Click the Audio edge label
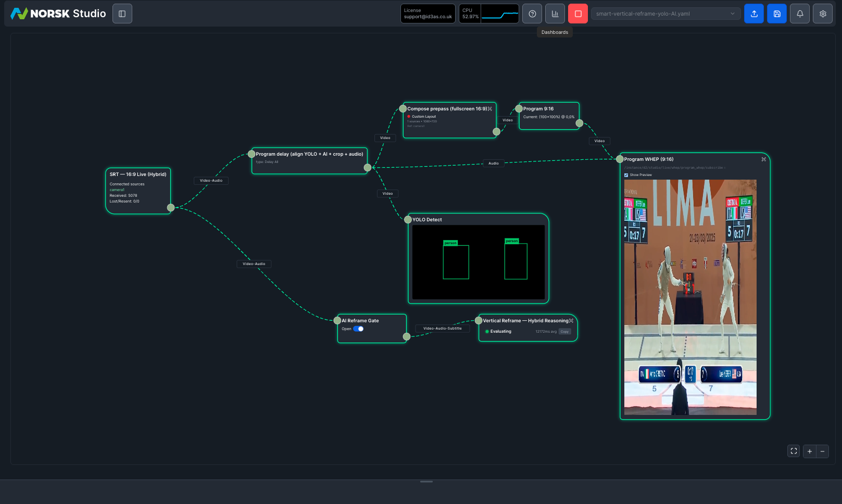 [494, 163]
